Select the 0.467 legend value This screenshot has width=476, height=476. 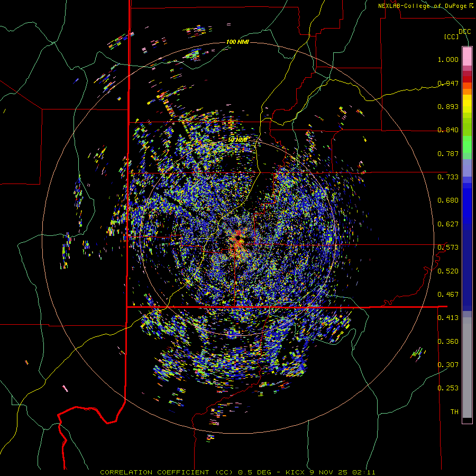448,295
